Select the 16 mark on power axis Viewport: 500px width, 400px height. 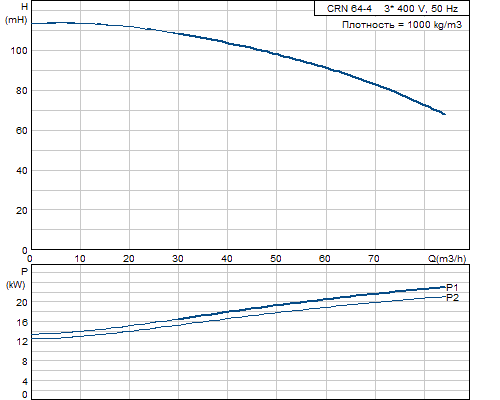coord(22,322)
